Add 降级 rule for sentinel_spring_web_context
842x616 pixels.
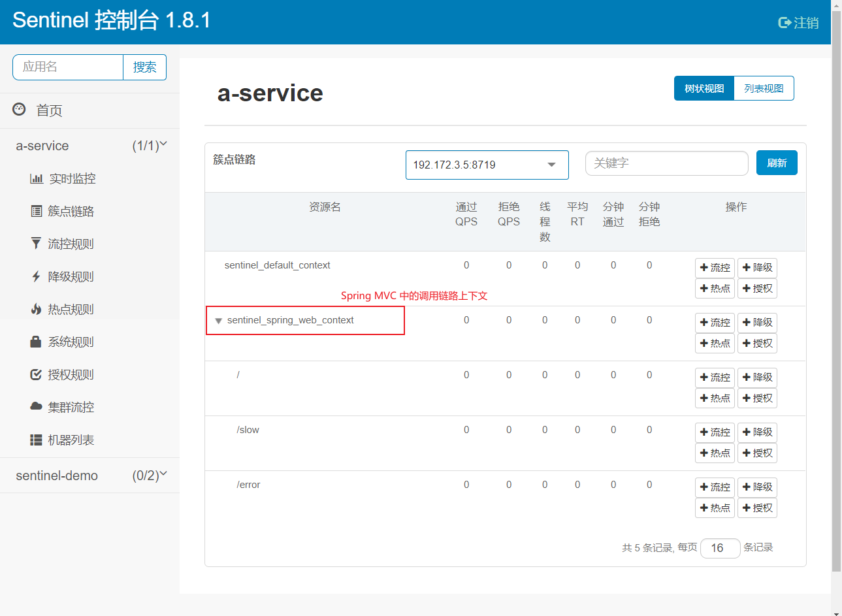point(757,323)
